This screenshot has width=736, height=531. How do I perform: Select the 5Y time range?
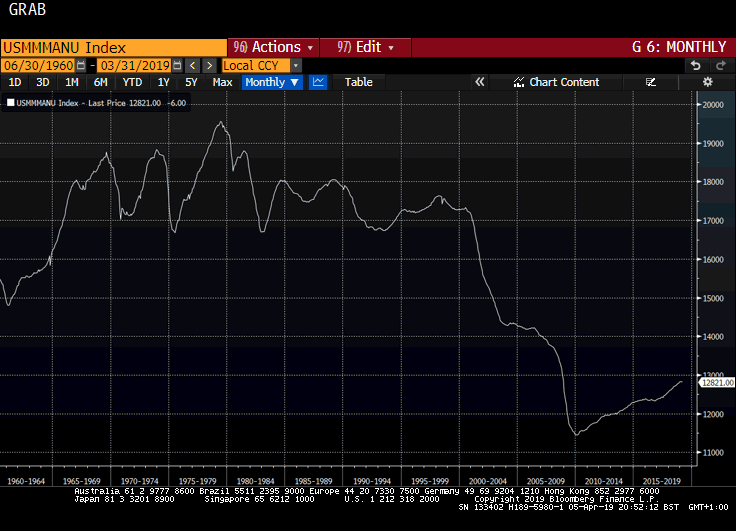pos(191,82)
